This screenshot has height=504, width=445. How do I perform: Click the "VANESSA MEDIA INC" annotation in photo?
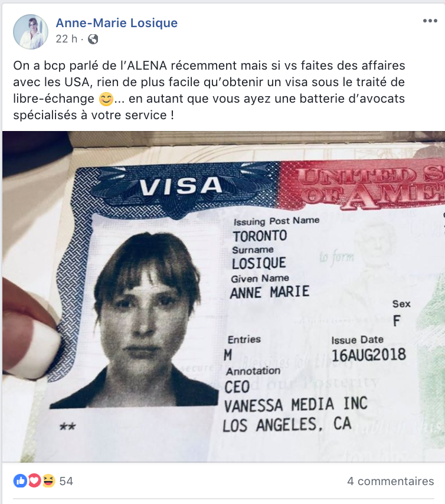pyautogui.click(x=296, y=405)
